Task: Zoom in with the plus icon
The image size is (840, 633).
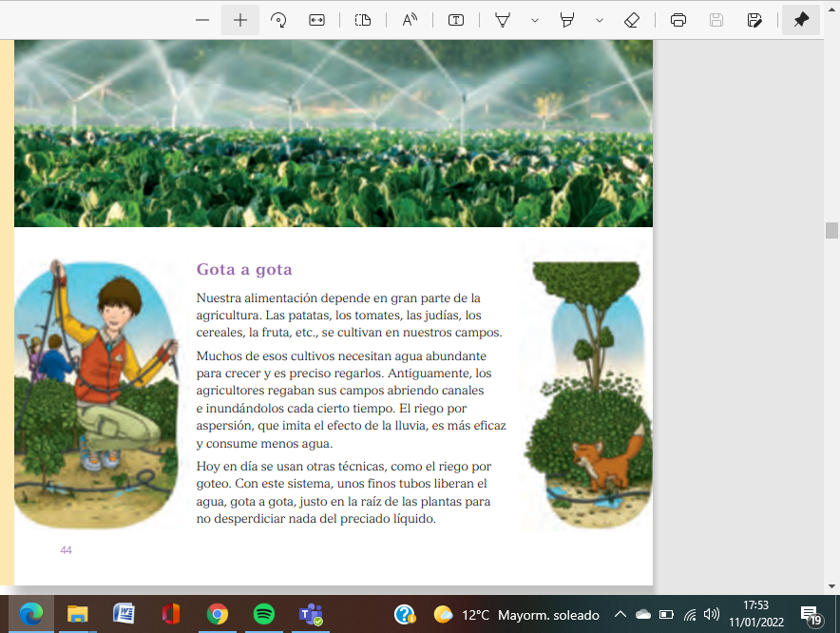Action: point(240,20)
